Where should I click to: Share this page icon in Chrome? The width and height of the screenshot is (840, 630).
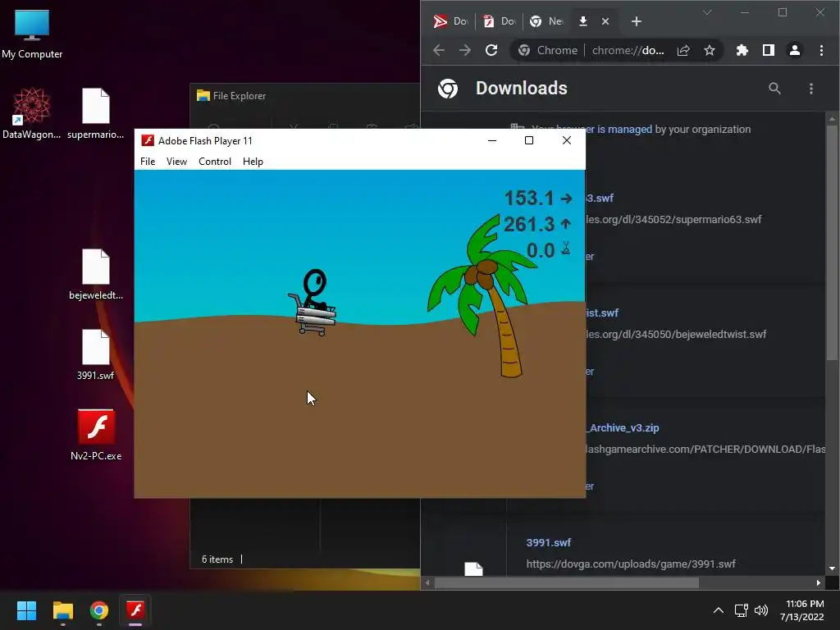pyautogui.click(x=683, y=50)
